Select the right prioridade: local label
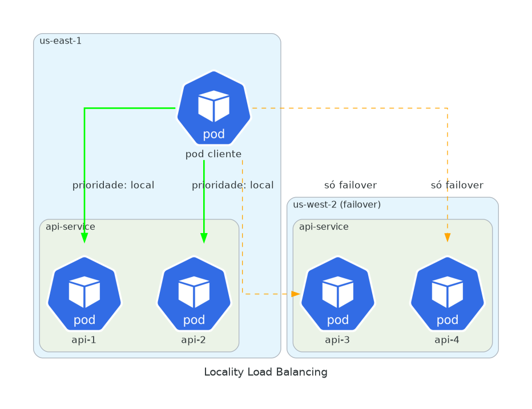The image size is (532, 409). (232, 185)
